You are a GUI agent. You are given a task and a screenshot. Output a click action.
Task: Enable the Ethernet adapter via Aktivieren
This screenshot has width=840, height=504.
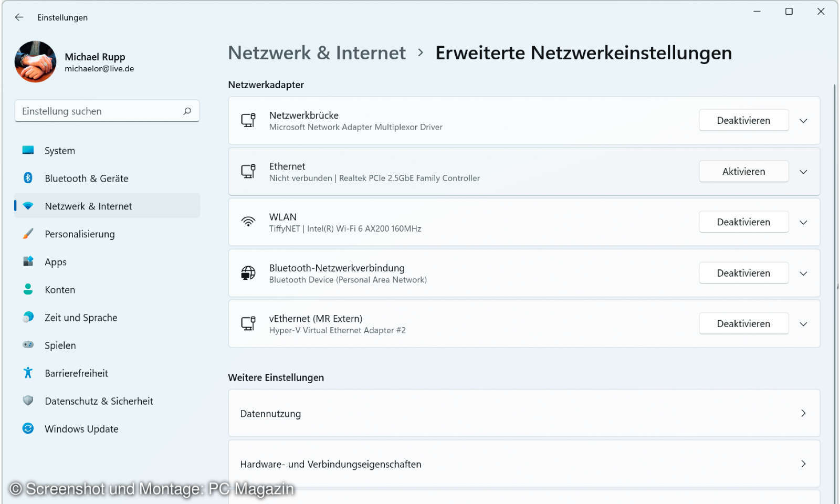point(743,171)
